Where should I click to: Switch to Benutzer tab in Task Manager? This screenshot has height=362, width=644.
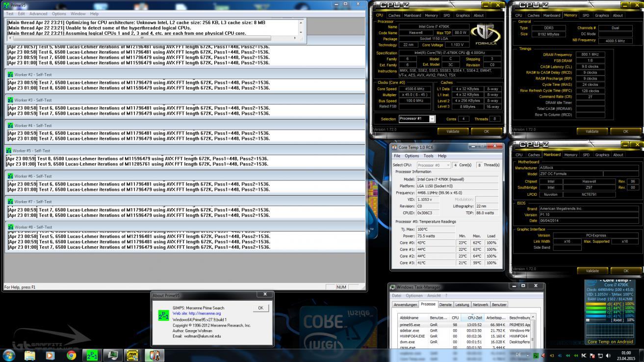tap(499, 305)
